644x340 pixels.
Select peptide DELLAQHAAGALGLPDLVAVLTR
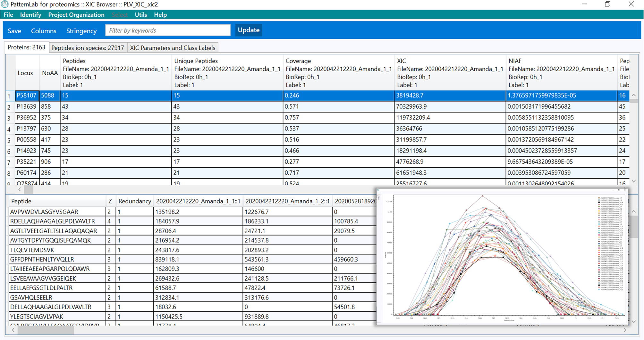coord(51,307)
